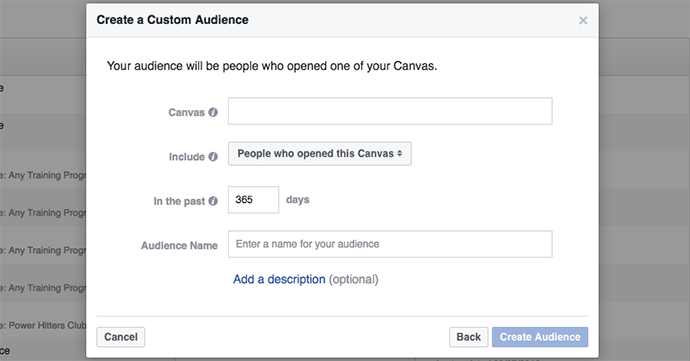Open the People who opened this Canvas dropdown
Viewport: 690px width, 361px height.
[x=319, y=154]
